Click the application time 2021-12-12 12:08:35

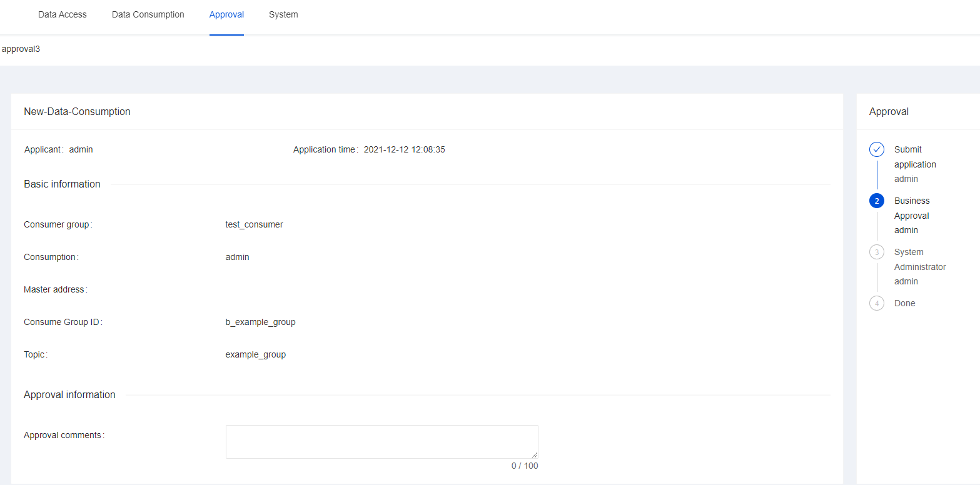pyautogui.click(x=404, y=149)
